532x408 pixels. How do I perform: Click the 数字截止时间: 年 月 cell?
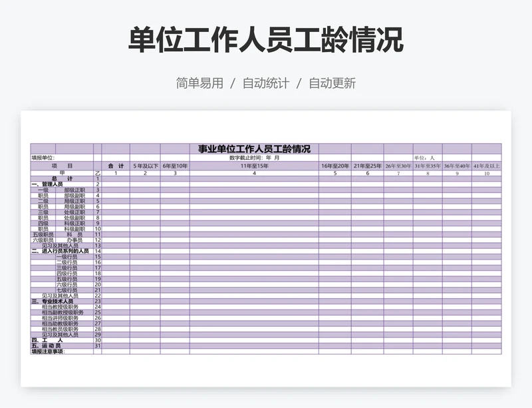[254, 158]
